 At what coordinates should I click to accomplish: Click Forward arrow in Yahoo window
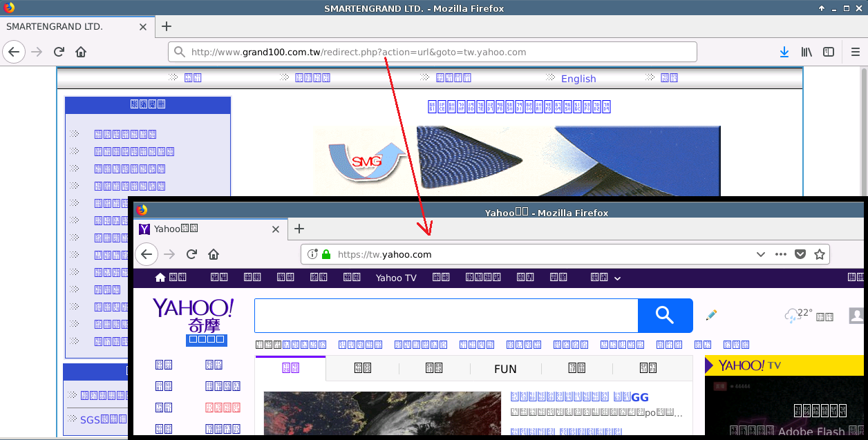coord(169,254)
